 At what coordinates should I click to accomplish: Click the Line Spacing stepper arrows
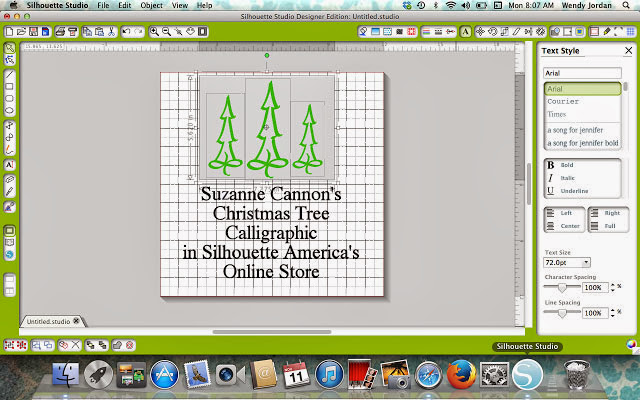pyautogui.click(x=612, y=313)
